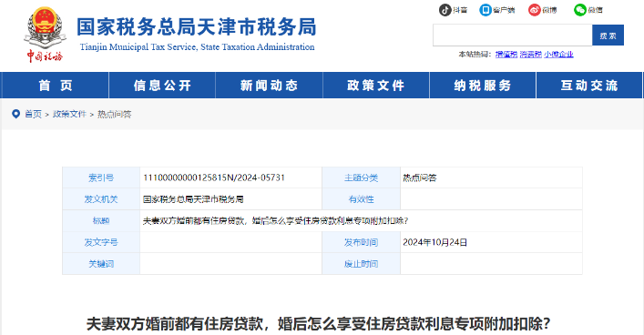644x335 pixels.
Task: Click the 国家税务总局天津市税务局 table value
Action: pyautogui.click(x=193, y=199)
